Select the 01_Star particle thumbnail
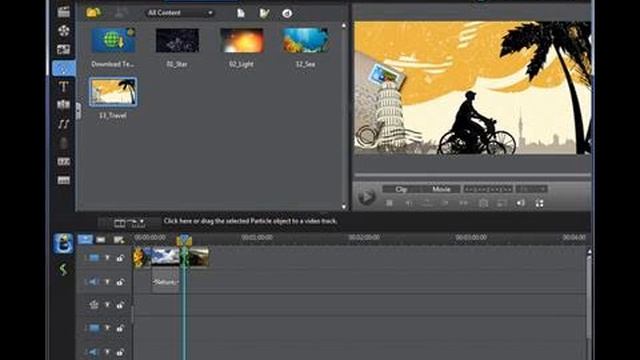This screenshot has height=360, width=640. [177, 40]
